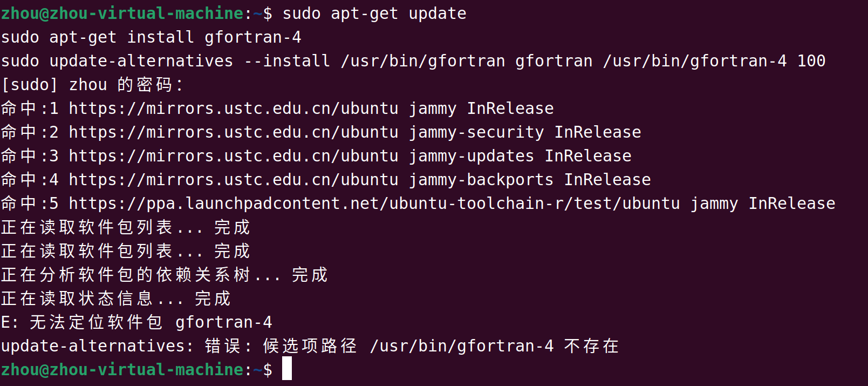Click the 'InRelease' text on the 命中:5 line
Screen dimensions: 868x386
(791, 204)
